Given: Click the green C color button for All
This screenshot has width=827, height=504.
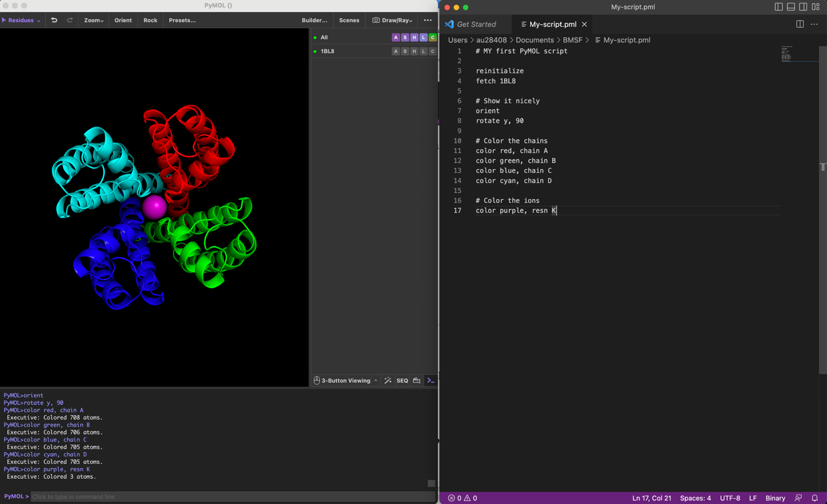Looking at the screenshot, I should point(433,37).
